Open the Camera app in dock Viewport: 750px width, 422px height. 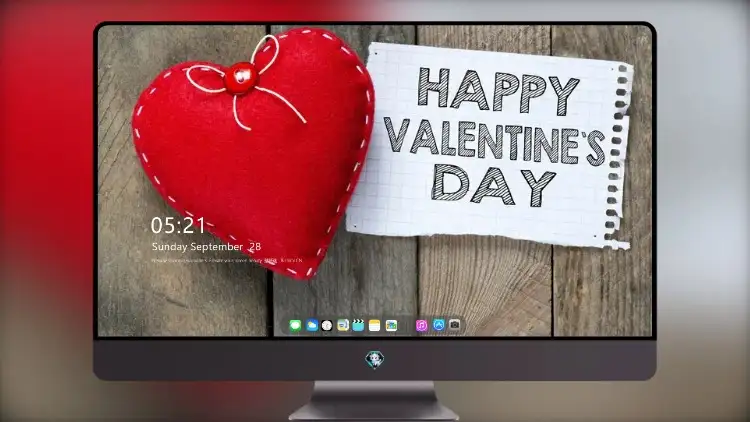tap(455, 325)
